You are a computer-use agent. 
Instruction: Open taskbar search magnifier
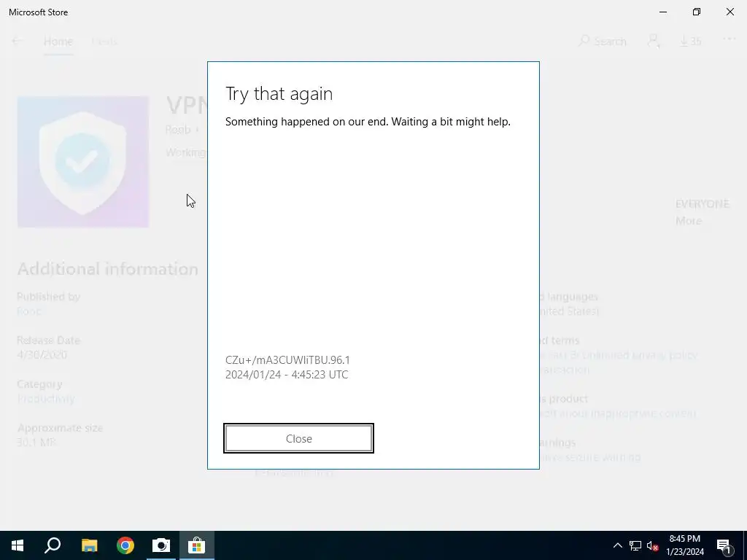click(53, 545)
